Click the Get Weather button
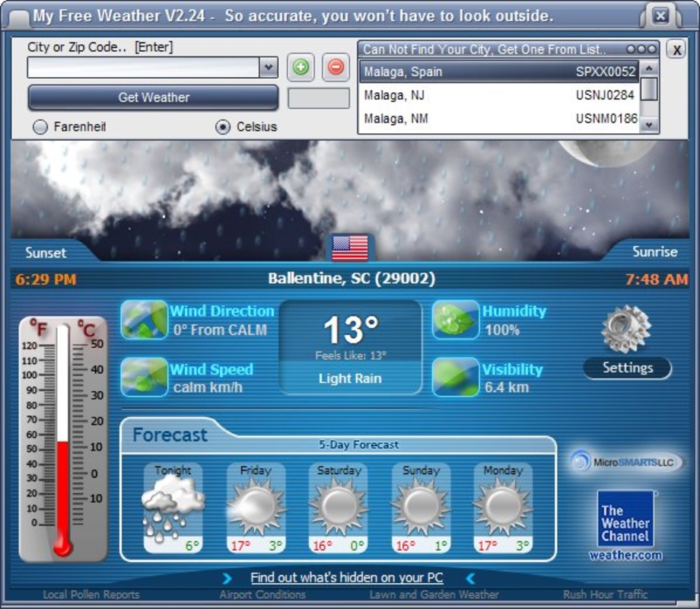700x609 pixels. tap(153, 97)
